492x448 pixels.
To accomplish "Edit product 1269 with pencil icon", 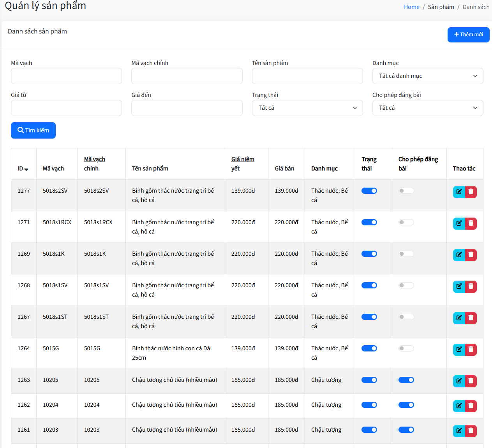I will pyautogui.click(x=459, y=255).
